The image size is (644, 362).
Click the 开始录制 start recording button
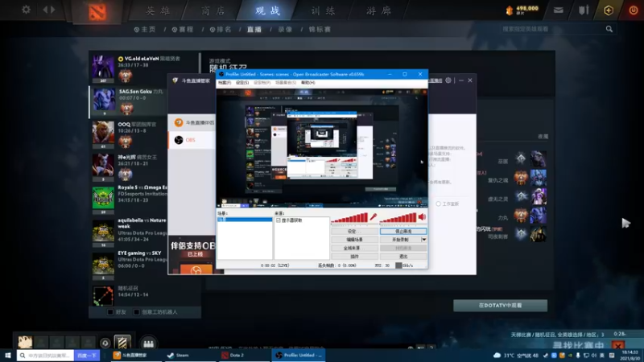tap(400, 239)
